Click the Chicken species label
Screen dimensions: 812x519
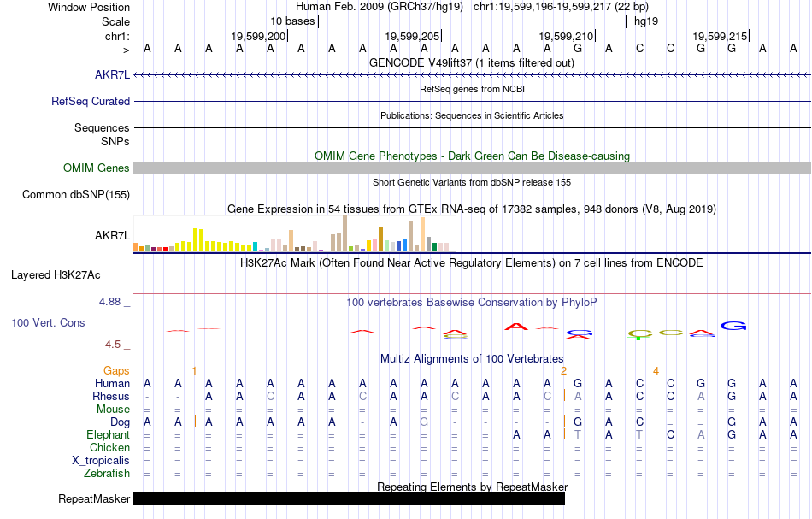(x=109, y=447)
